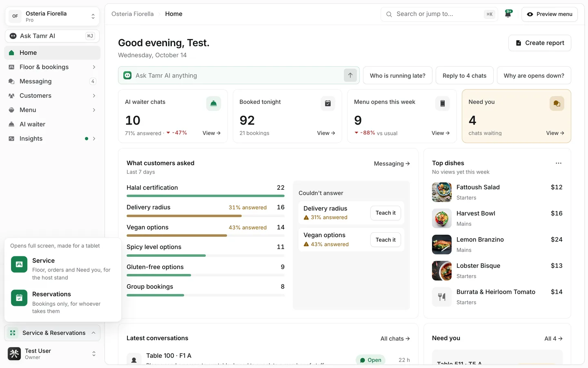Click the Need you chat bubbles icon
This screenshot has height=368, width=588.
(x=557, y=103)
